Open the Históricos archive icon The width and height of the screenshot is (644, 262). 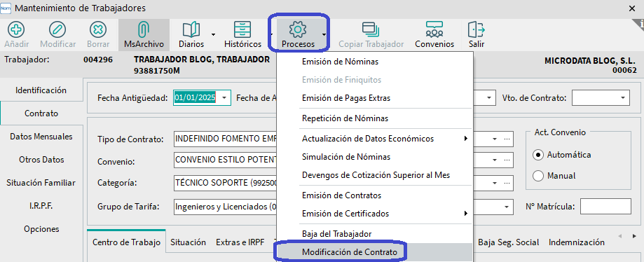pyautogui.click(x=242, y=29)
